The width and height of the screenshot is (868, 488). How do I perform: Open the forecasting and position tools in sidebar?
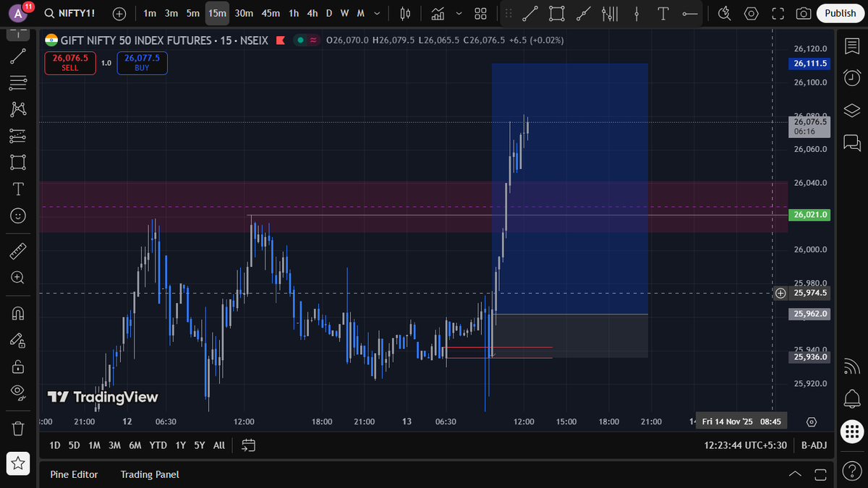(x=18, y=136)
